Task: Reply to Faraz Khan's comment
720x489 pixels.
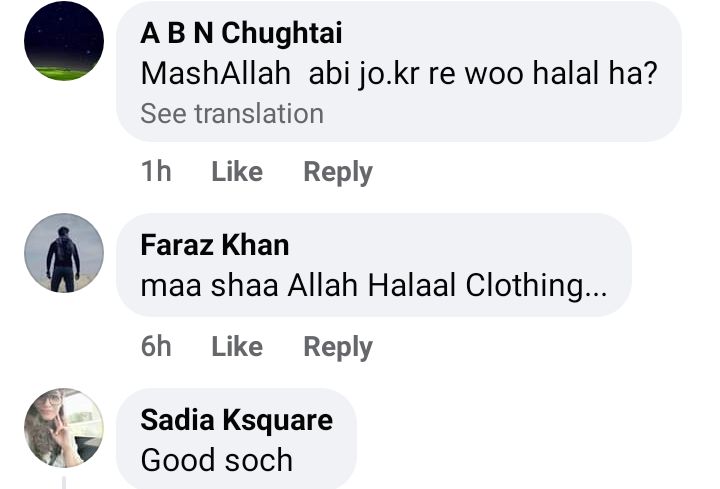Action: [x=338, y=347]
